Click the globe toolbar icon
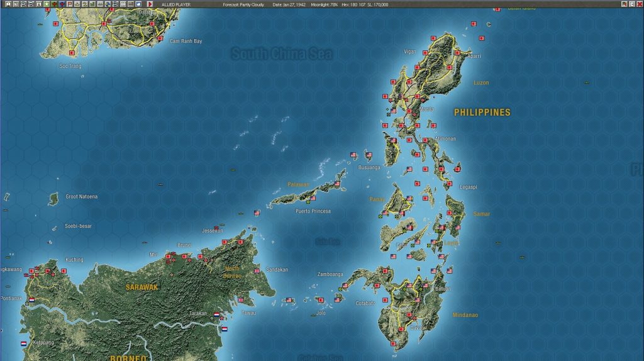 tap(108, 4)
